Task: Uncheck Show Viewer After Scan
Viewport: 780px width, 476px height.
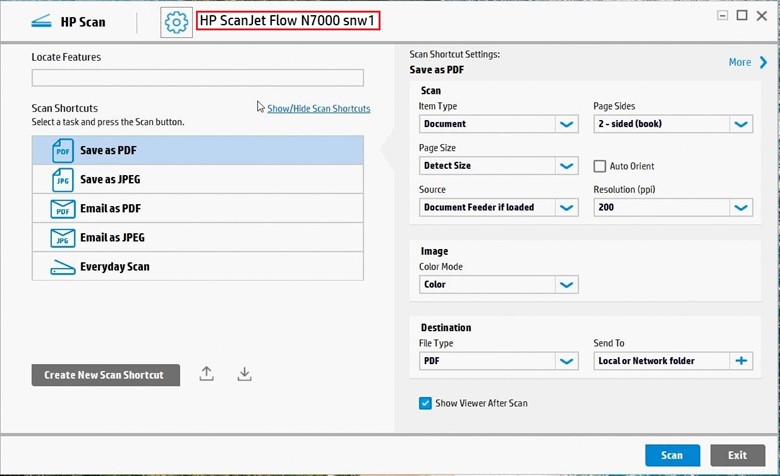Action: [425, 403]
